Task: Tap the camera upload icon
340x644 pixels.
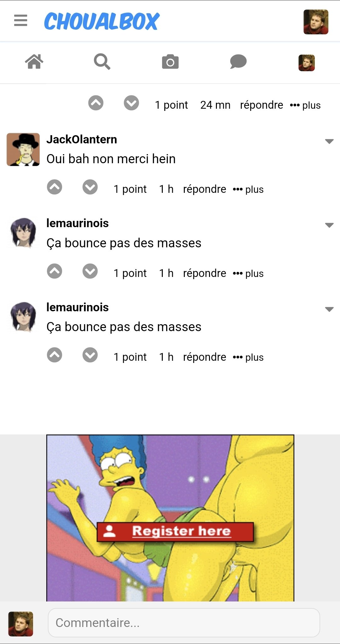Action: tap(170, 62)
